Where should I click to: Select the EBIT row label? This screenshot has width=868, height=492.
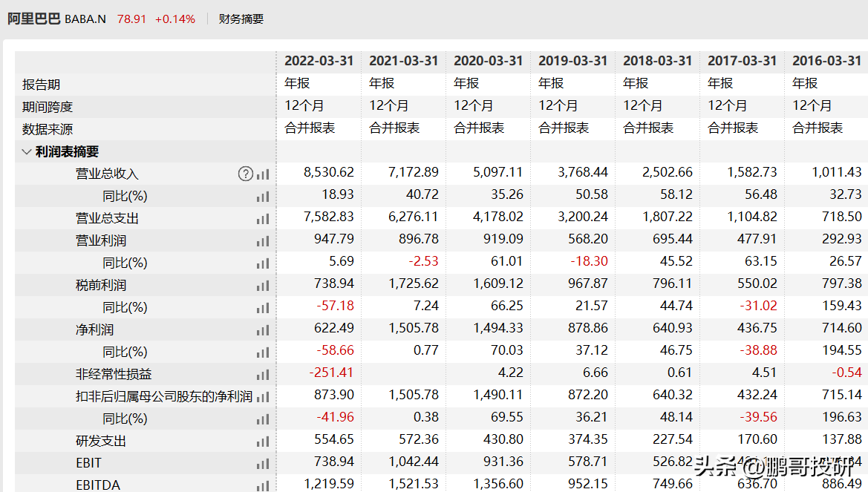[x=88, y=463]
